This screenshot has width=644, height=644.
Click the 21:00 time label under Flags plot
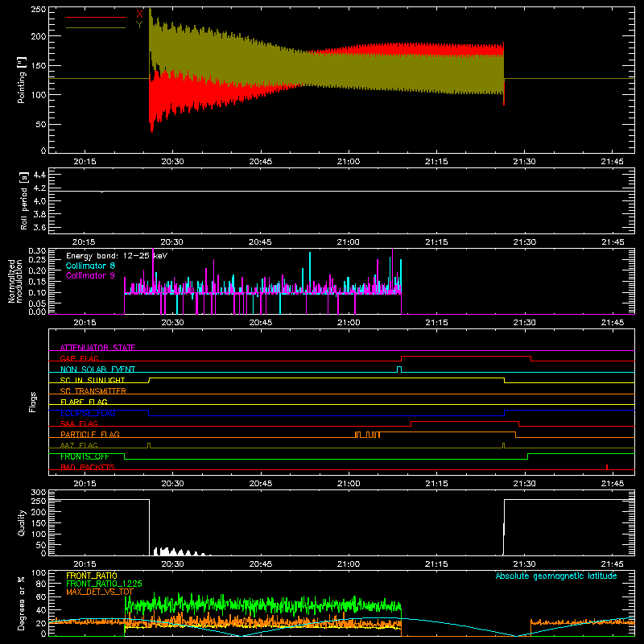point(349,484)
